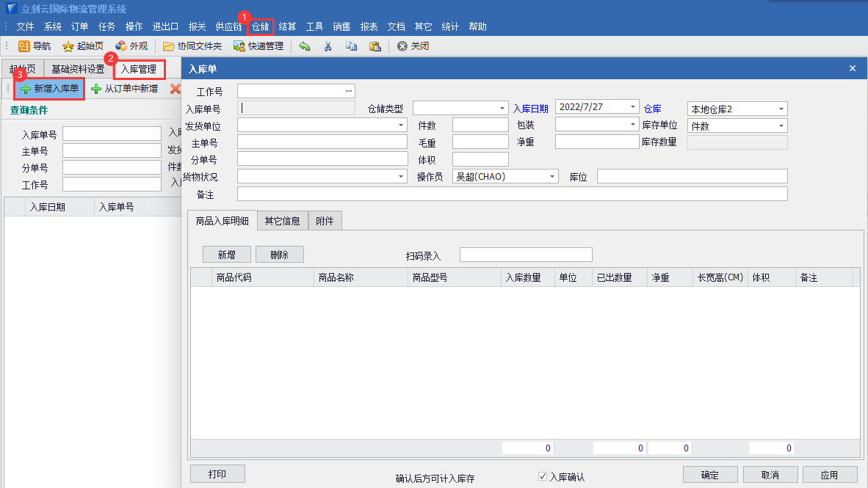Open the 操作员 operator dropdown
The image size is (868, 488).
pyautogui.click(x=552, y=177)
